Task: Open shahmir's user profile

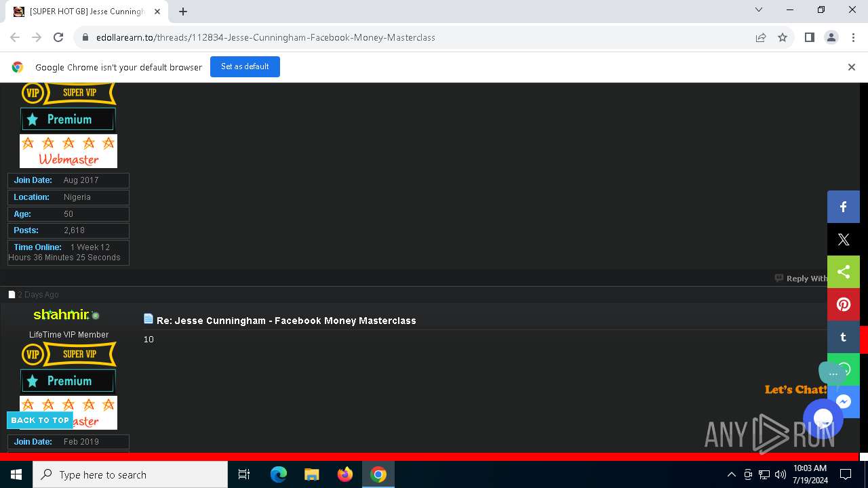Action: 61,314
